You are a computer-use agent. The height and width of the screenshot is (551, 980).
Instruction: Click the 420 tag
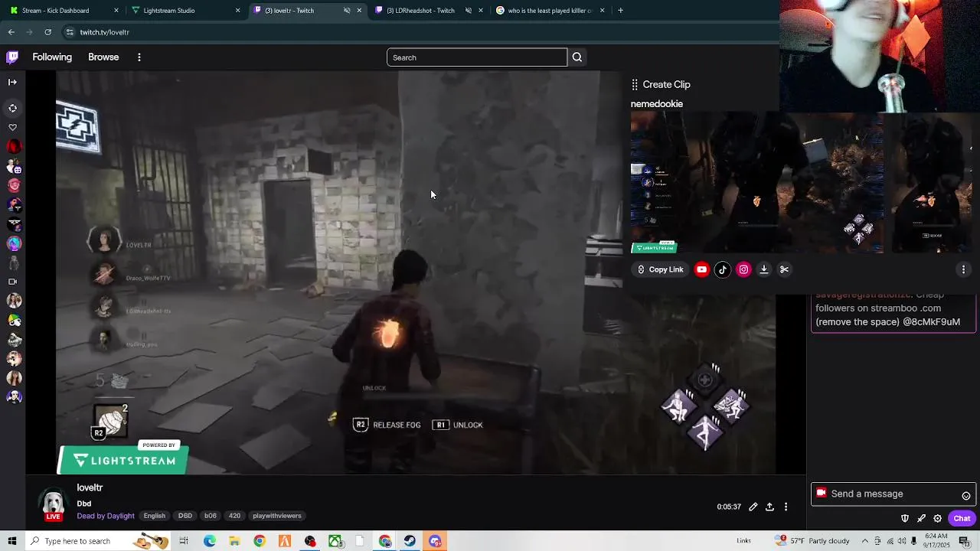coord(234,516)
